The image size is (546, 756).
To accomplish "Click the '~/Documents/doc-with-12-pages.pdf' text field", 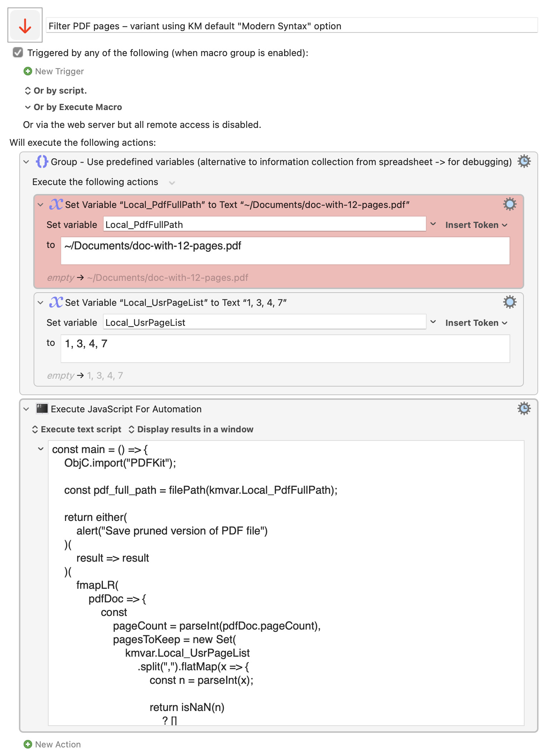I will pyautogui.click(x=285, y=251).
